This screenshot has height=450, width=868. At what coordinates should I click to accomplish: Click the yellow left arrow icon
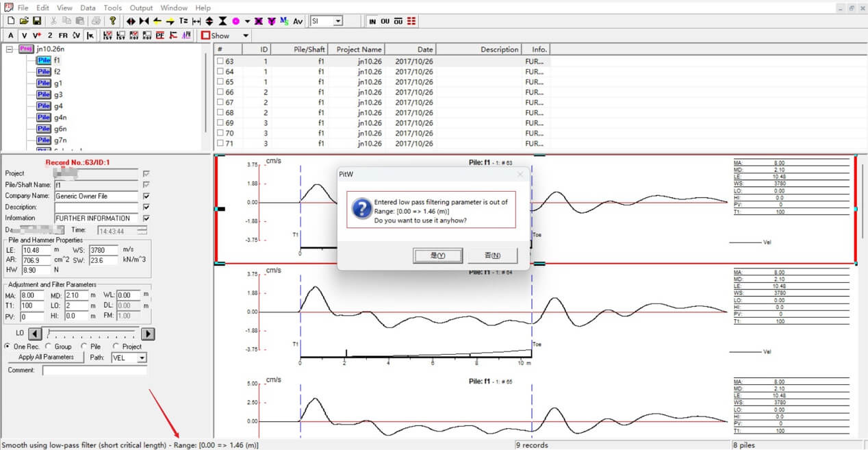click(x=157, y=21)
